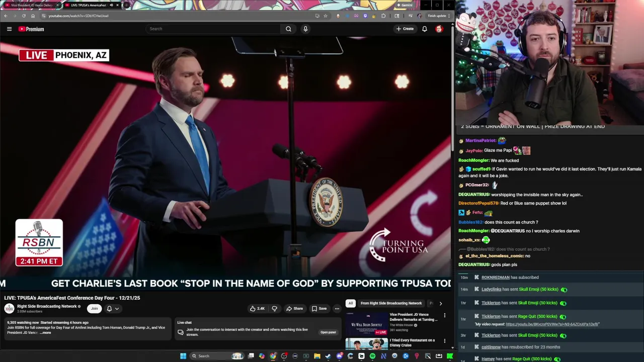
Task: Open options for Disney Cruise recommended video
Action: [444, 341]
